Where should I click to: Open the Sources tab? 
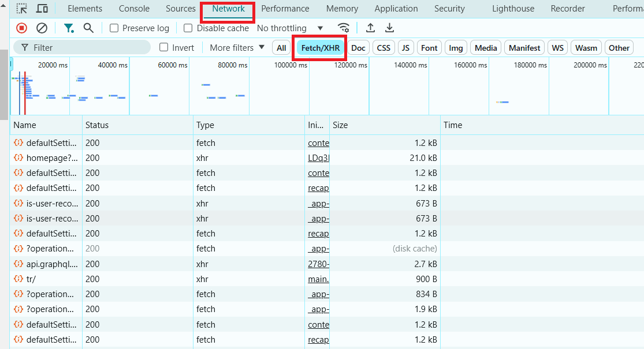point(181,8)
